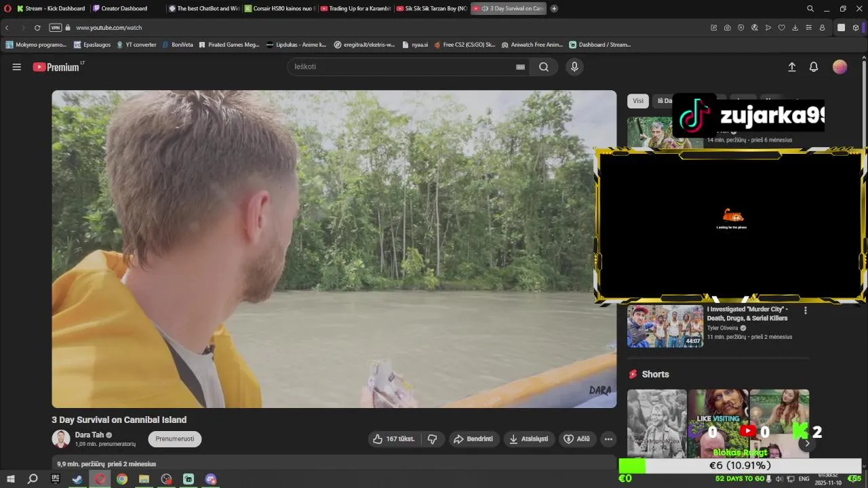Image resolution: width=868 pixels, height=488 pixels.
Task: Open the nyaa.si bookmark
Action: click(x=414, y=45)
